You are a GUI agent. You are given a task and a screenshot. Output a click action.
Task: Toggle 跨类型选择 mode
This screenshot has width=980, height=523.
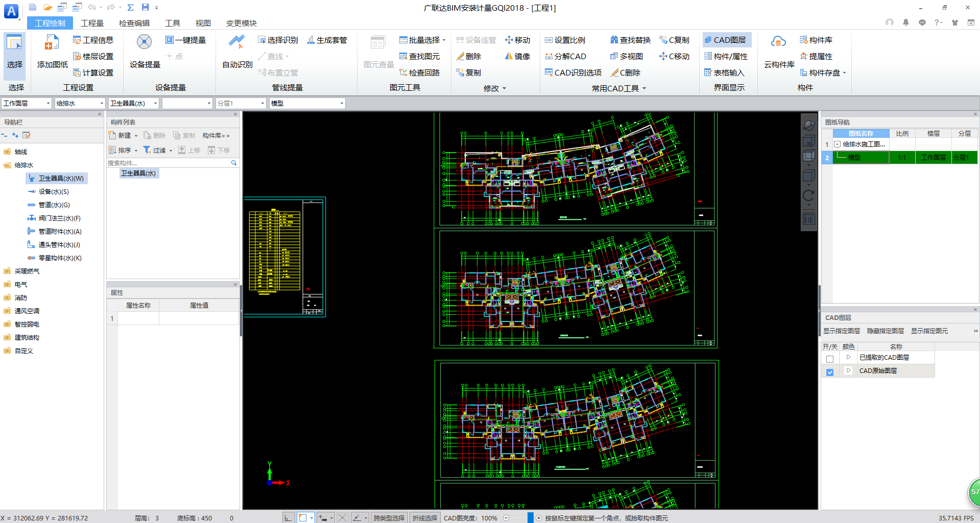[389, 518]
